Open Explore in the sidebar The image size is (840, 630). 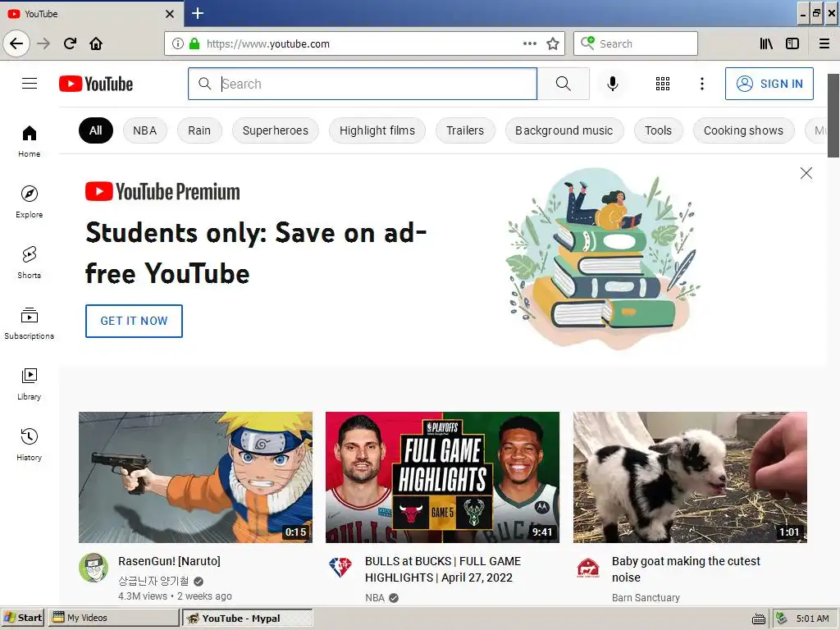[29, 202]
